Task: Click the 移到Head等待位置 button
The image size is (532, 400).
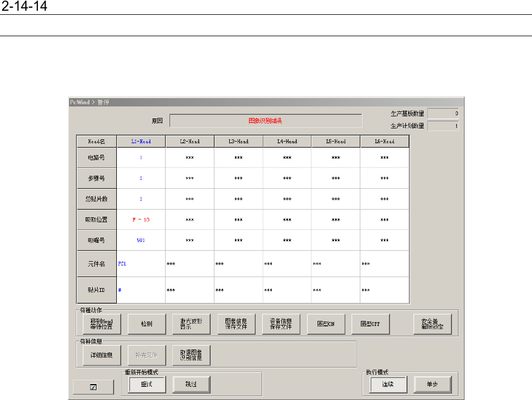Action: (x=102, y=324)
